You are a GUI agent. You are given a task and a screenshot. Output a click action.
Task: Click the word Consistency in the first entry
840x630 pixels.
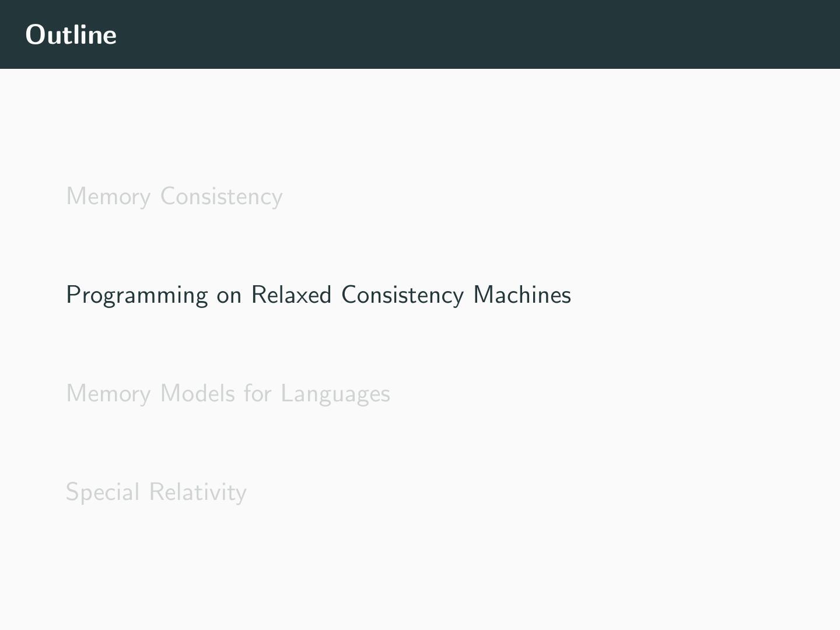(221, 197)
